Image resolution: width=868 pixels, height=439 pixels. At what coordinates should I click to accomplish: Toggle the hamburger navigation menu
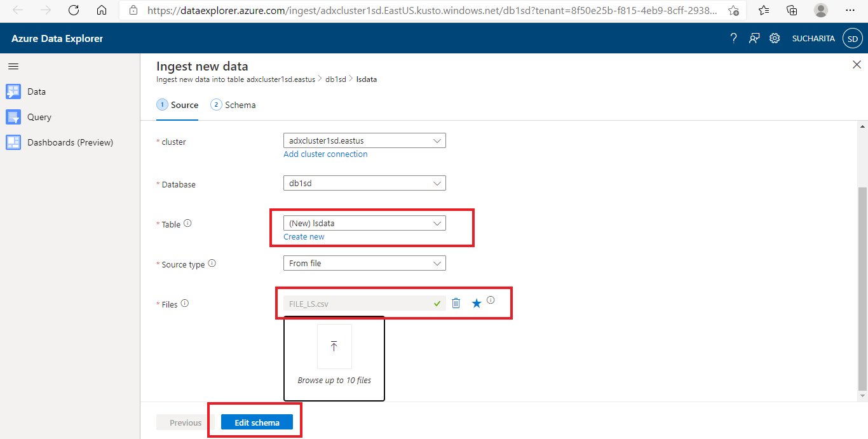[13, 66]
